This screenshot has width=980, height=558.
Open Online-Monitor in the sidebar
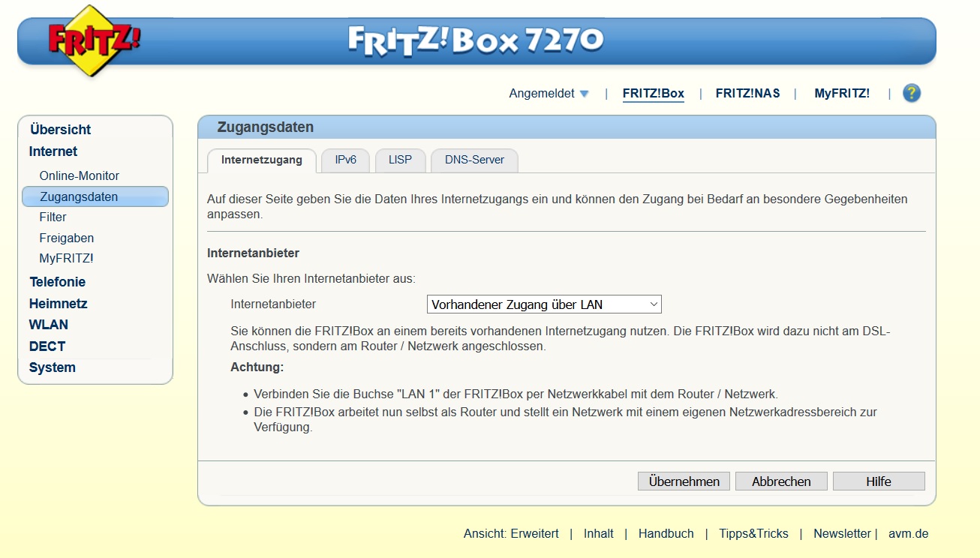point(80,175)
